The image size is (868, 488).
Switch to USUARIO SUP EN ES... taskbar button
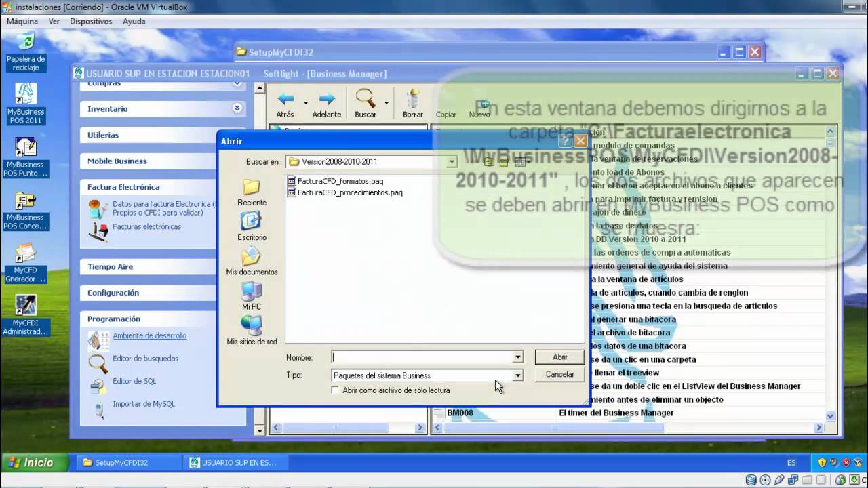235,462
